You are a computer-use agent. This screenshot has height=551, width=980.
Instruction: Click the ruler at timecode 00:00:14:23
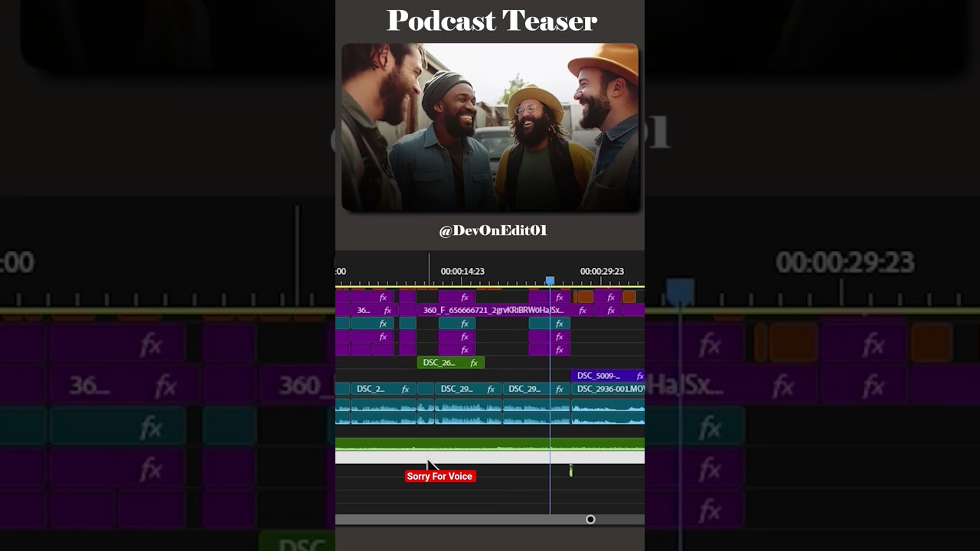[x=462, y=271]
